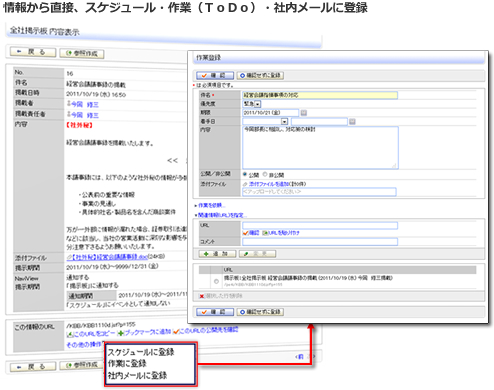Image resolution: width=494 pixels, height=390 pixels.
Task: Click 今岡 修三 link in 掲載者 row
Action: coord(85,105)
